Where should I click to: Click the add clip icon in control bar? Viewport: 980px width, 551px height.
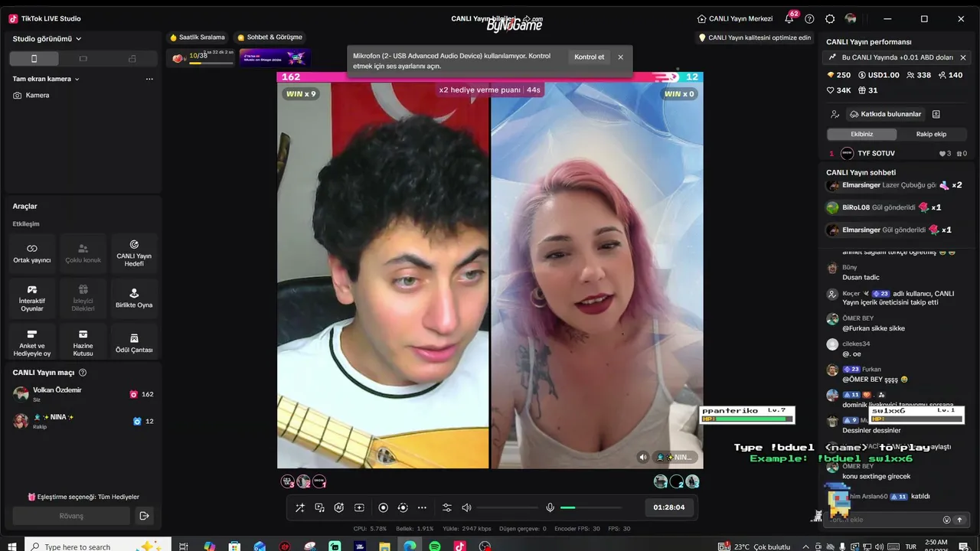tap(359, 507)
